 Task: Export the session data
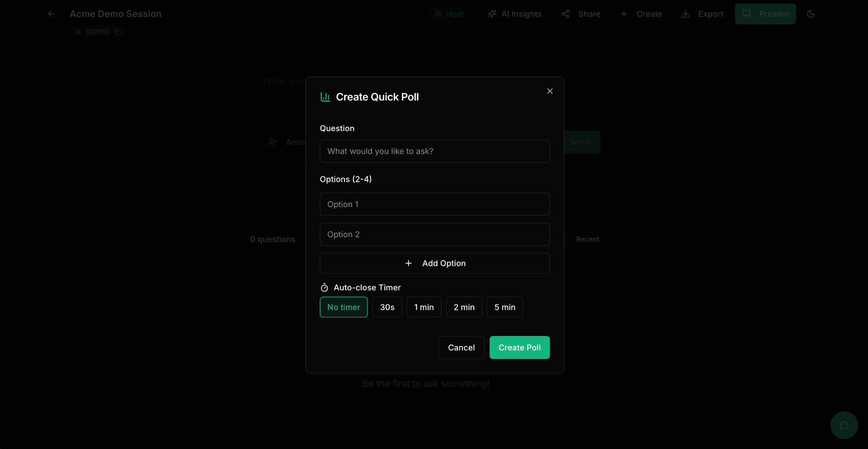point(702,14)
